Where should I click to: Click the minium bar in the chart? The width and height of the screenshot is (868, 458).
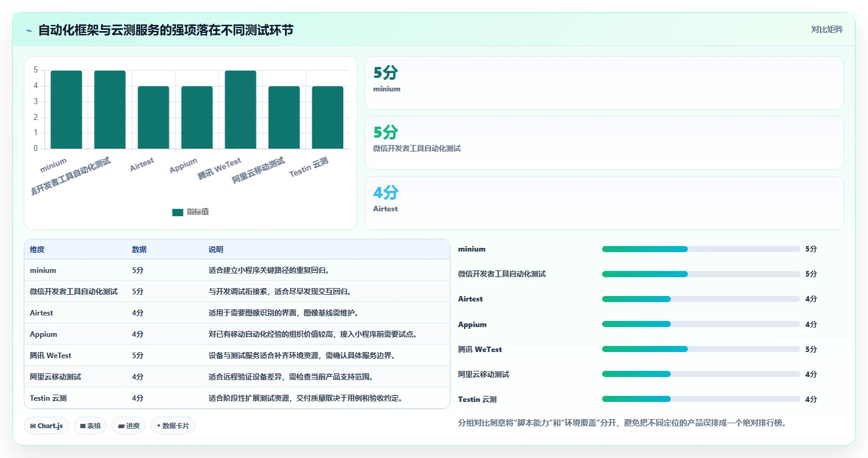(x=66, y=110)
